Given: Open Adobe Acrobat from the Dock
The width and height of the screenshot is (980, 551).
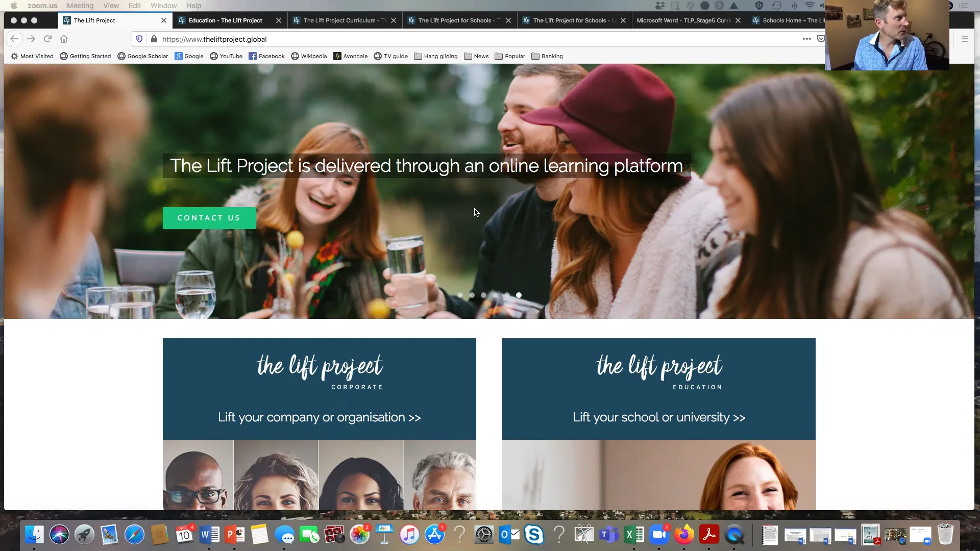Looking at the screenshot, I should pyautogui.click(x=709, y=535).
